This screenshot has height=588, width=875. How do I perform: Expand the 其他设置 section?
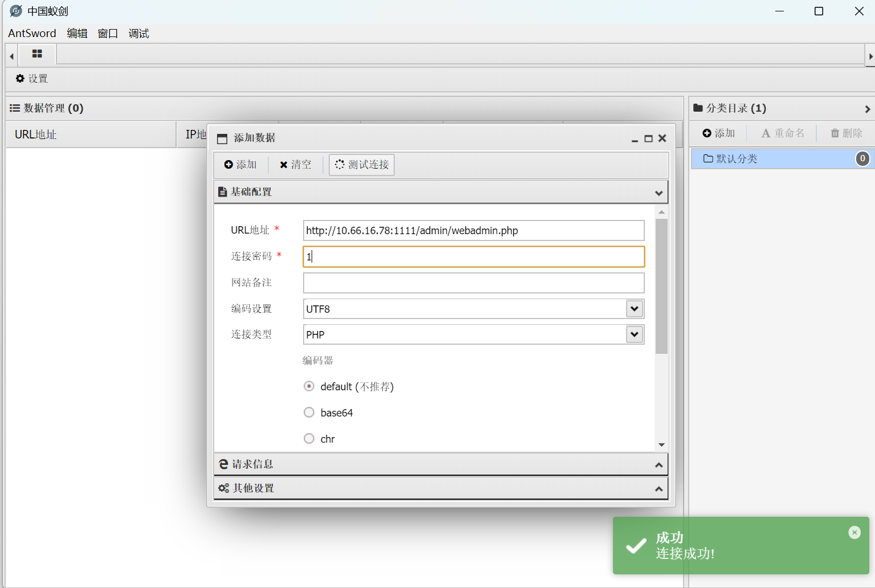(440, 488)
